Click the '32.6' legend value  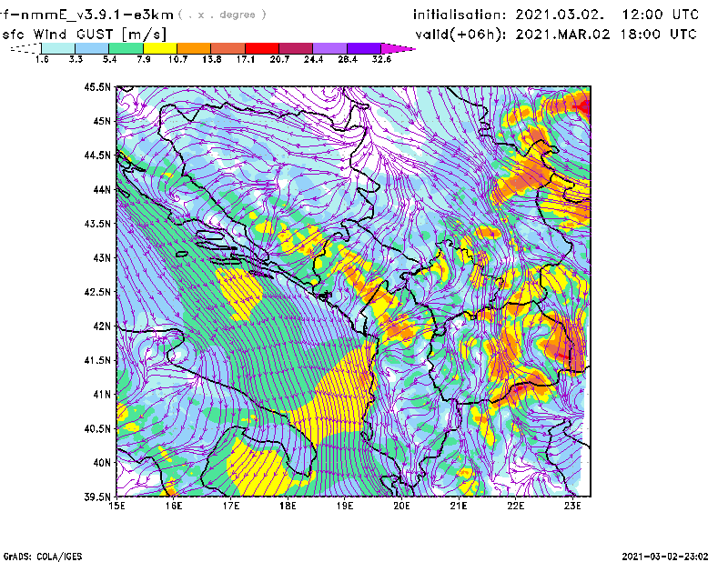pos(381,59)
